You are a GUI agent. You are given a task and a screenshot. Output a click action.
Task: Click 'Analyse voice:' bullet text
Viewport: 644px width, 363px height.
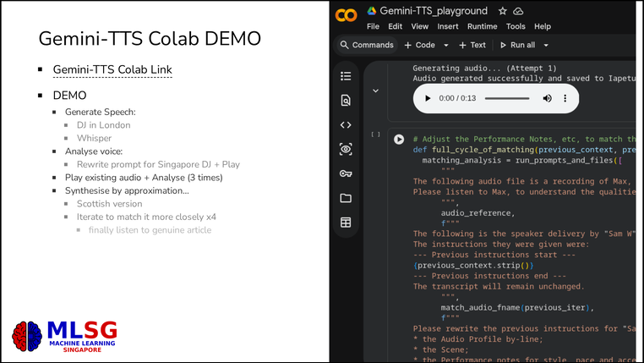pyautogui.click(x=94, y=151)
